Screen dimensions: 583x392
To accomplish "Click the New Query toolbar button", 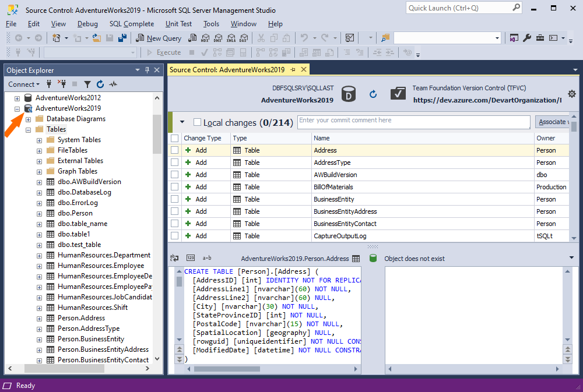I will click(x=159, y=38).
